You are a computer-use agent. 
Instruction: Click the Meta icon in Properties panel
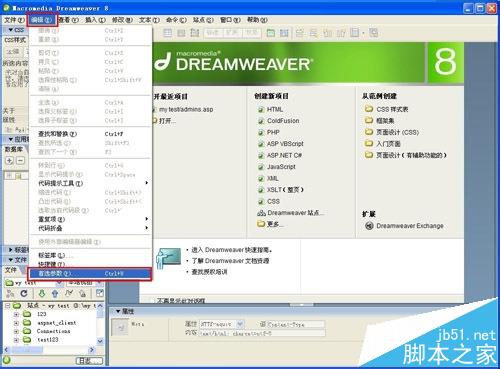[120, 327]
